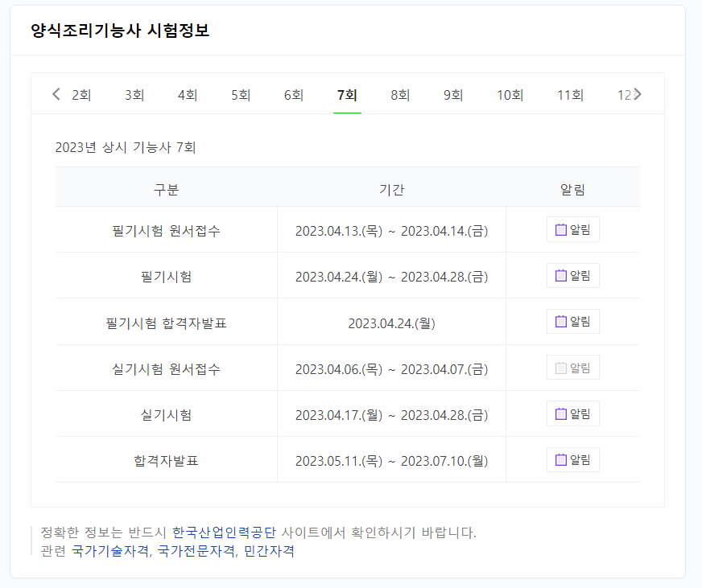This screenshot has height=588, width=702.
Task: Set 알림 for the 실기시험 row
Action: click(572, 414)
